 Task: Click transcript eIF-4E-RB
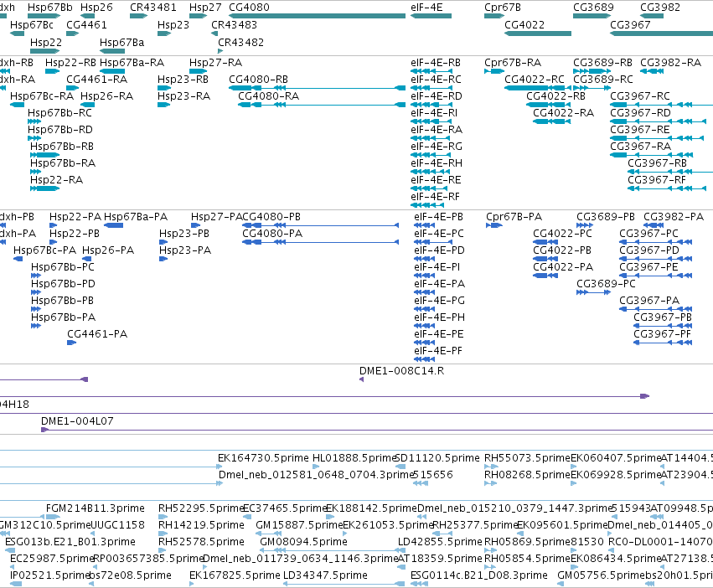436,62
